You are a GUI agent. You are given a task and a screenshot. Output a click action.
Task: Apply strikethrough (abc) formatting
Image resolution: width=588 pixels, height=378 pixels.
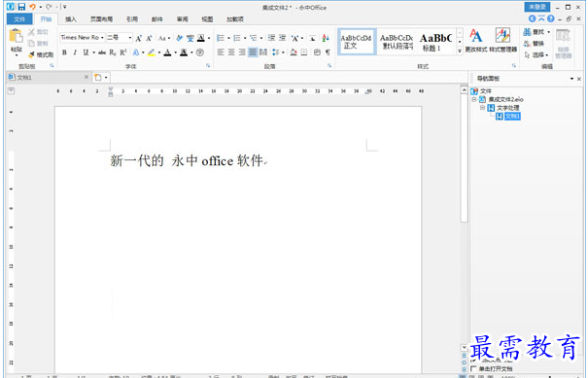tap(102, 52)
